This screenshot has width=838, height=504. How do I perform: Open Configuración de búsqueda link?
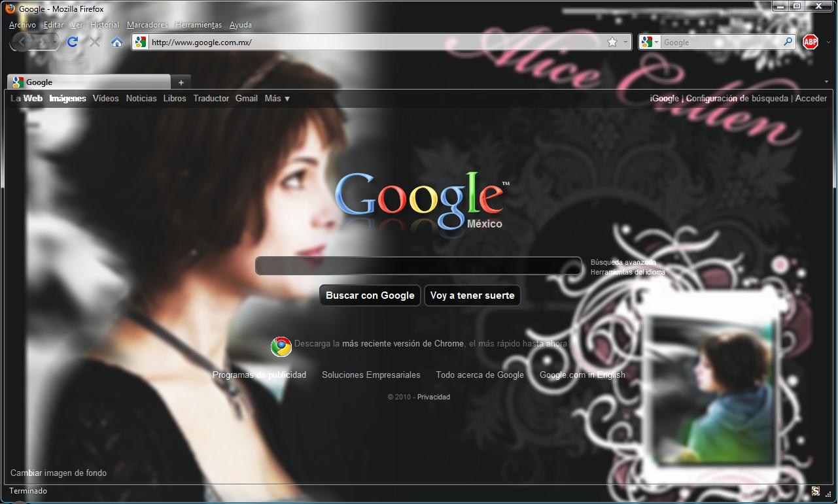tap(737, 99)
